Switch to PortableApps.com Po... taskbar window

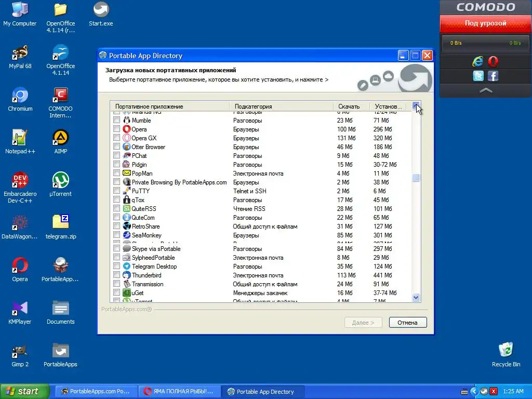[x=96, y=391]
